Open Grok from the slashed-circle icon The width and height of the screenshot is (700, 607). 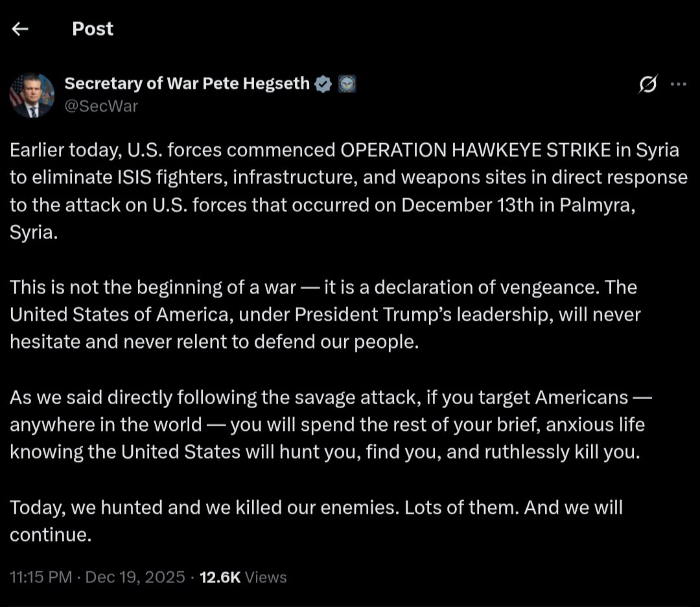(x=647, y=84)
